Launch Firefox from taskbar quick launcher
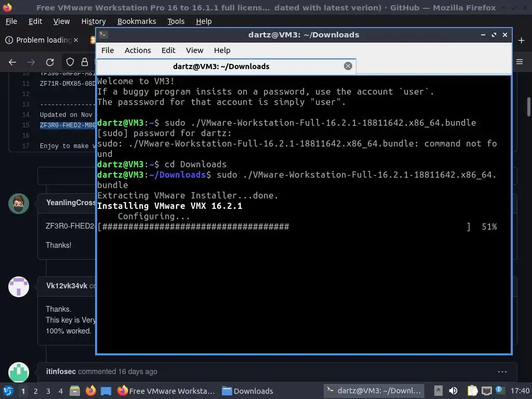This screenshot has height=399, width=532. (90, 391)
